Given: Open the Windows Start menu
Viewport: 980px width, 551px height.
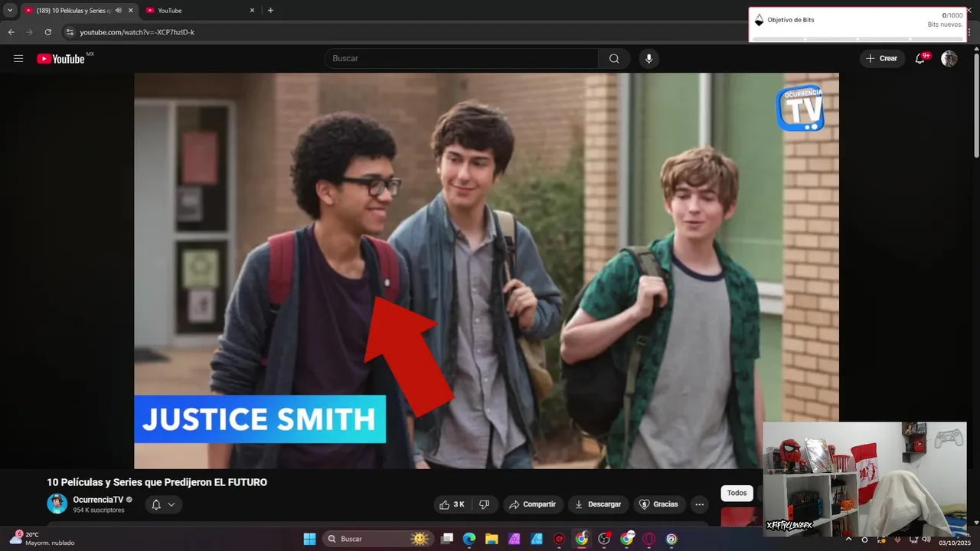Looking at the screenshot, I should [309, 539].
